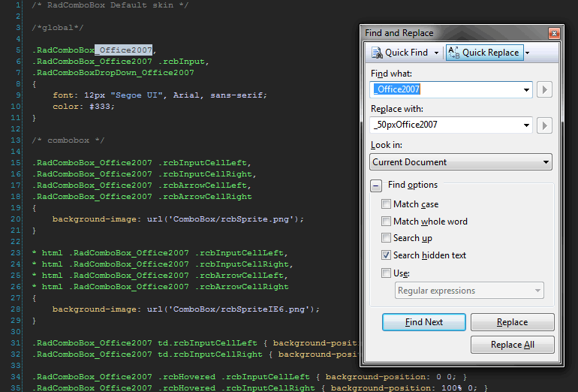Toggle the Search up checkbox
This screenshot has height=392, width=578.
pyautogui.click(x=386, y=238)
